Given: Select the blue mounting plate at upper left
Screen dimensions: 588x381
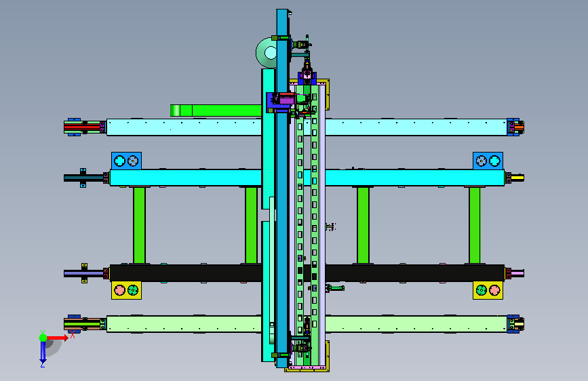Looking at the screenshot, I should click(x=126, y=161).
